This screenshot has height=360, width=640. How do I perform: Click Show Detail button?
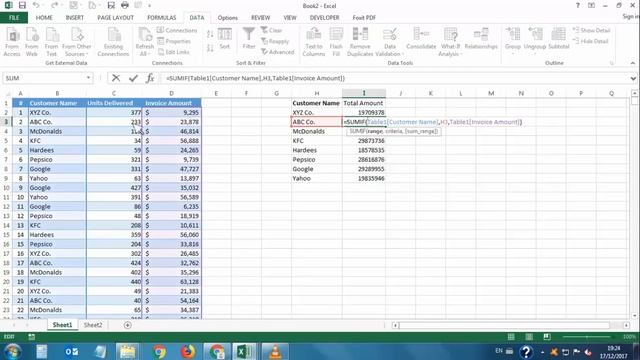pyautogui.click(x=591, y=30)
